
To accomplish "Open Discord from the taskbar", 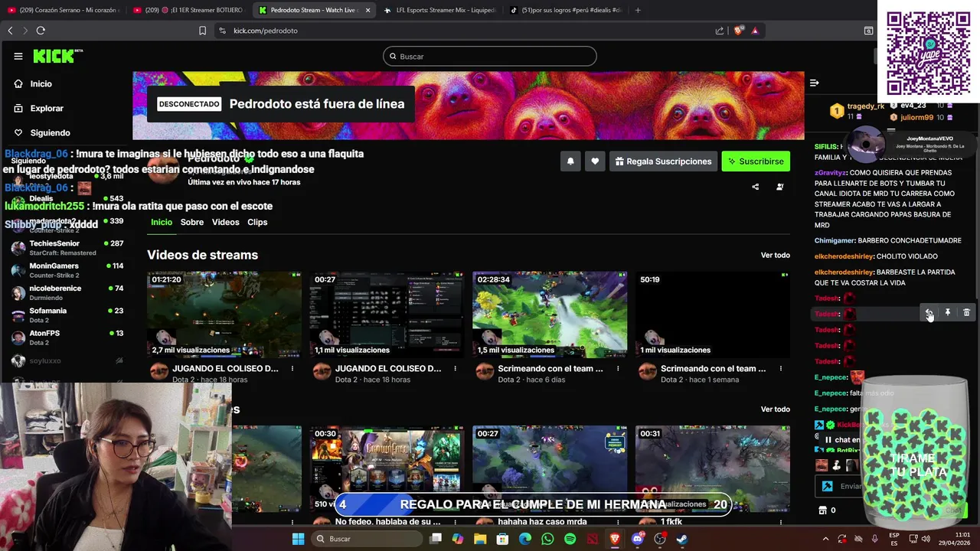I will (638, 539).
